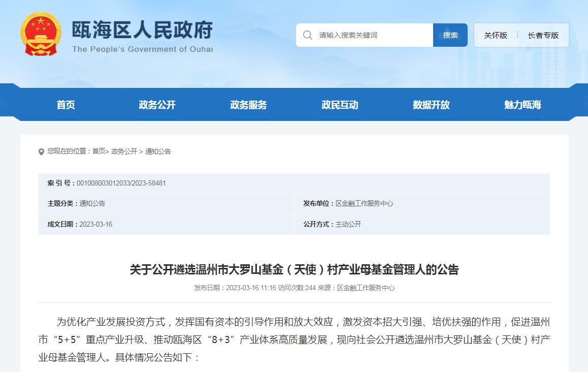The width and height of the screenshot is (588, 372).
Task: Open 通知公告 breadcrumb link
Action: (158, 151)
